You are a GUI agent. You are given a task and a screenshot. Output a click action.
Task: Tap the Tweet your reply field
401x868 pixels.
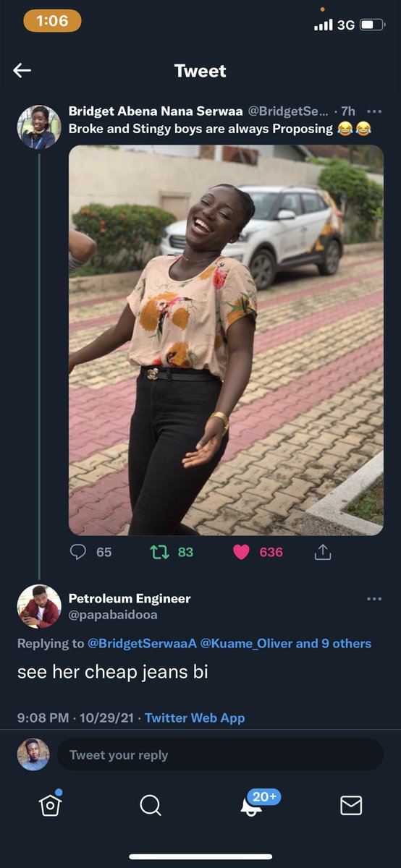point(220,754)
